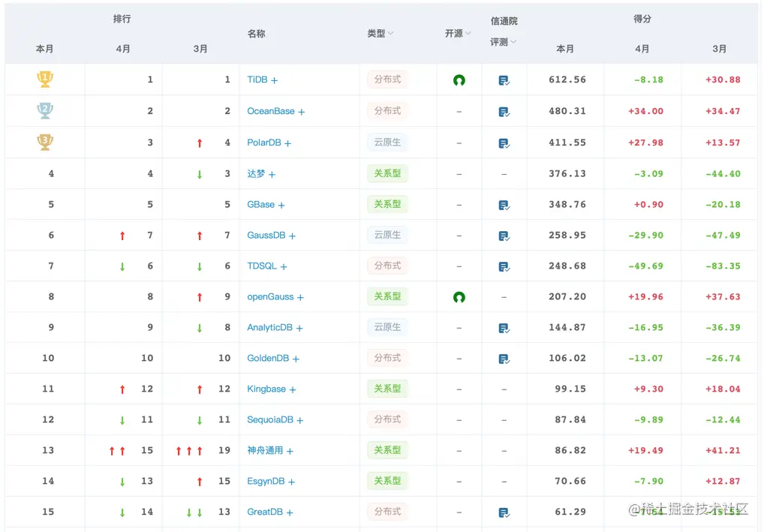Click the plus icon next to GBase

281,206
